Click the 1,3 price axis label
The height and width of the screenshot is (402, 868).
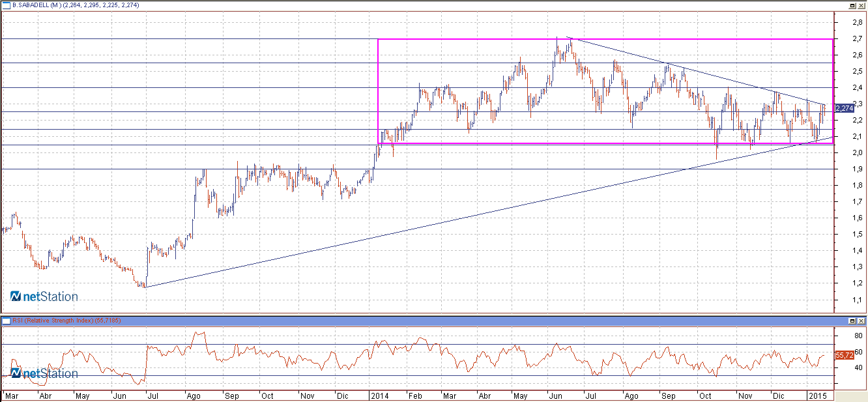coord(858,266)
